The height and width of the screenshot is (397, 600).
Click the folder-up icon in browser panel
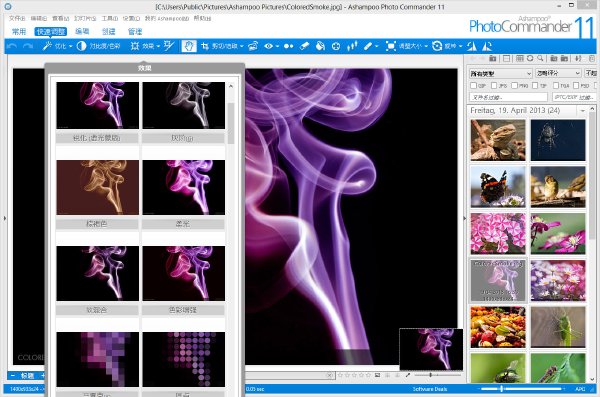click(492, 59)
